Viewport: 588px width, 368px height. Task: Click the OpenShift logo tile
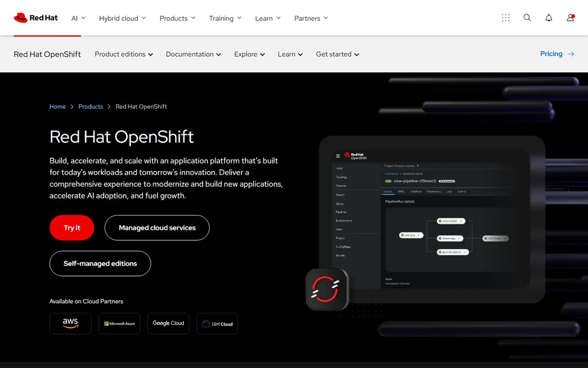327,289
